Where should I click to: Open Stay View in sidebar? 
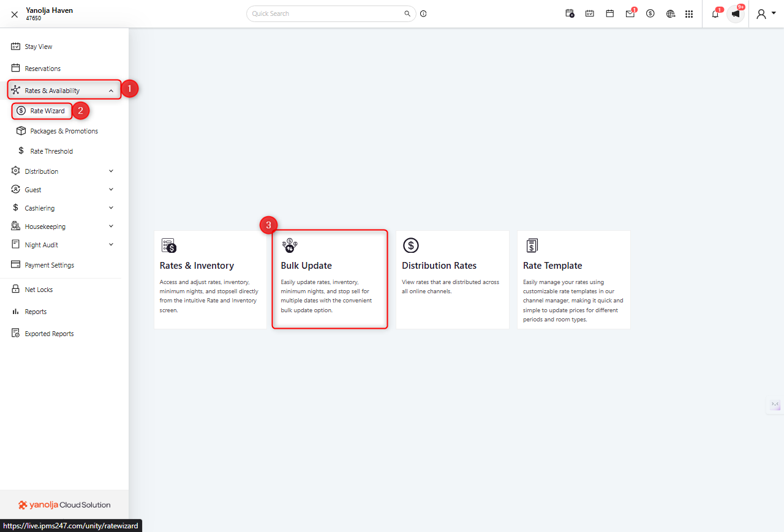pyautogui.click(x=39, y=47)
